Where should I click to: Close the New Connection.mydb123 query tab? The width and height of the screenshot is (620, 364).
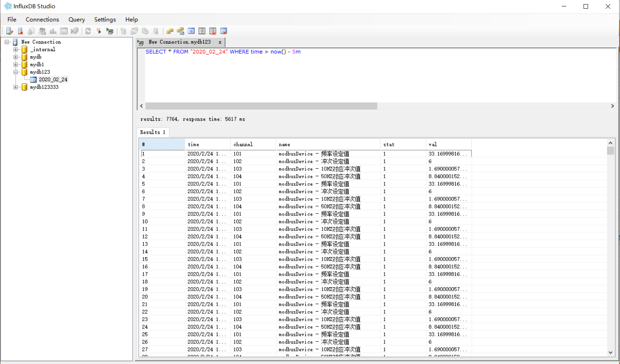tap(220, 42)
